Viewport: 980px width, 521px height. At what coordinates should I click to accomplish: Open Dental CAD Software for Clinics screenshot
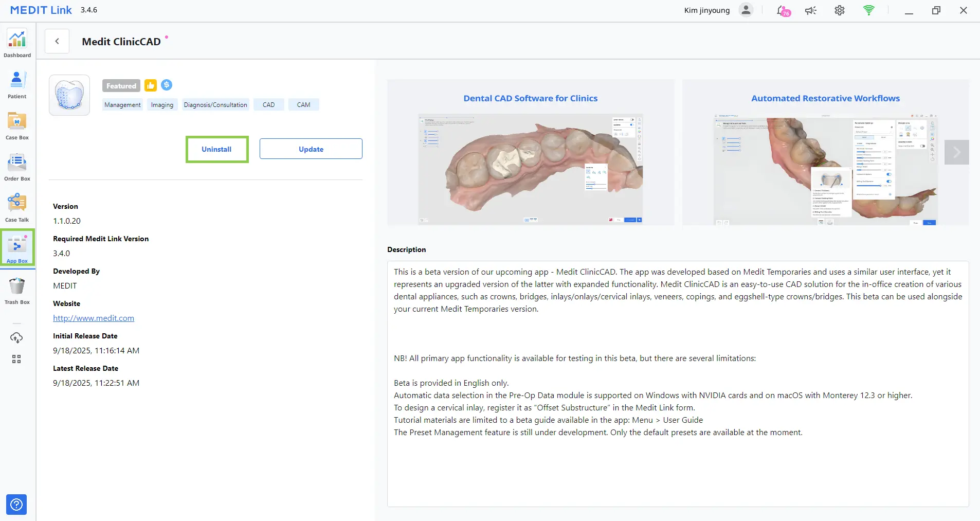coord(531,153)
